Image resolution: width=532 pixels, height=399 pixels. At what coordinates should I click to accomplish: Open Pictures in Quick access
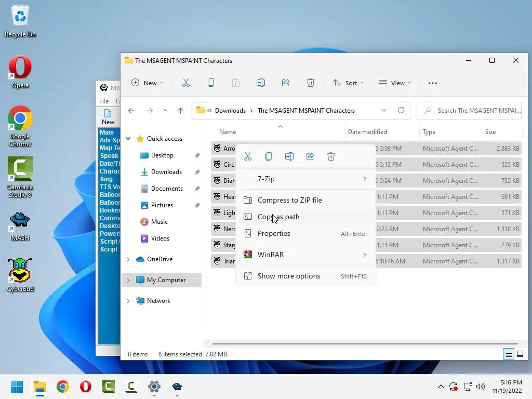tap(162, 205)
